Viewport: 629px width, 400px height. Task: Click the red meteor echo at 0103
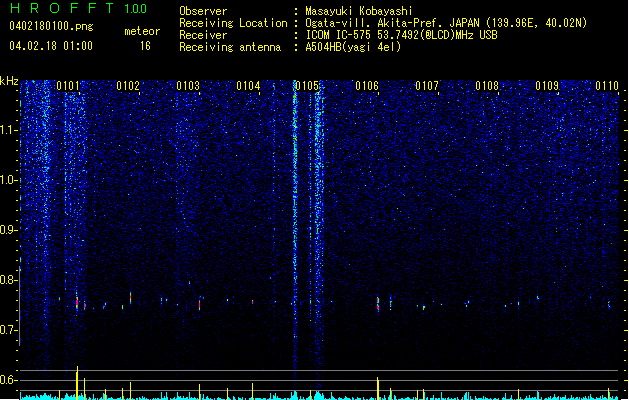199,304
